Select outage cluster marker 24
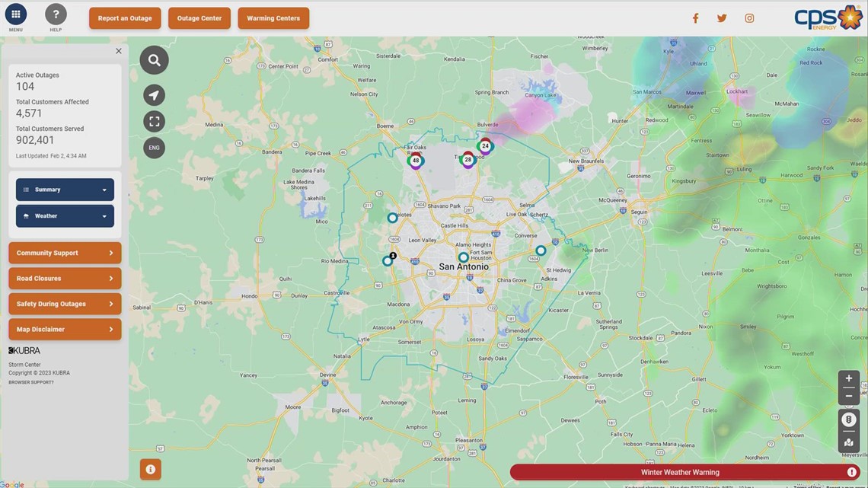The height and width of the screenshot is (488, 868). point(486,146)
